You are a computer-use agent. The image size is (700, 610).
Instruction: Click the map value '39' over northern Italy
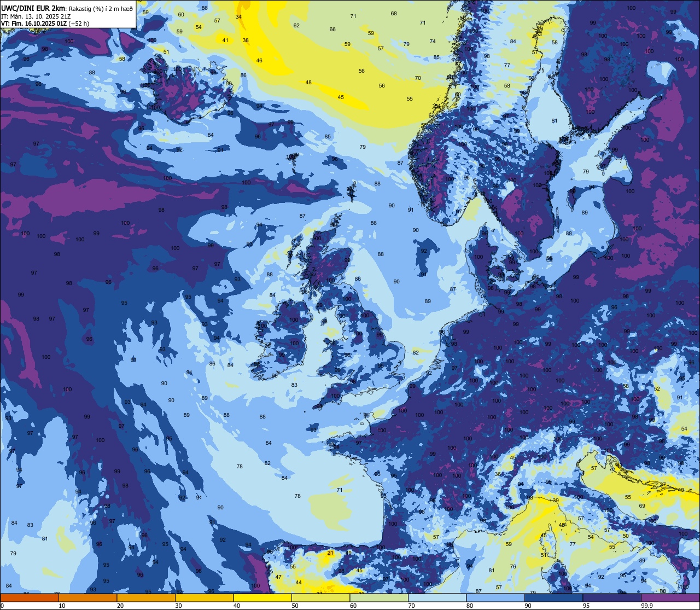(556, 501)
